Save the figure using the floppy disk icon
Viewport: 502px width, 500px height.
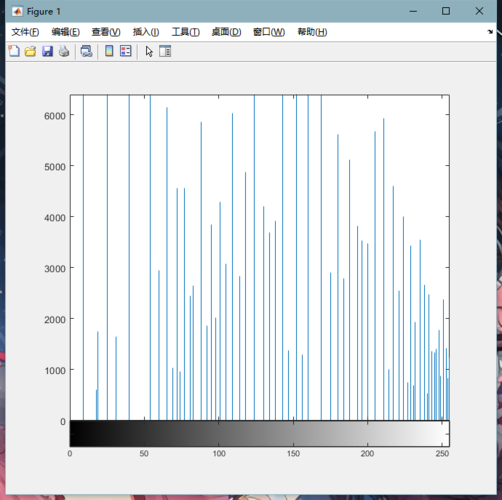coord(47,51)
